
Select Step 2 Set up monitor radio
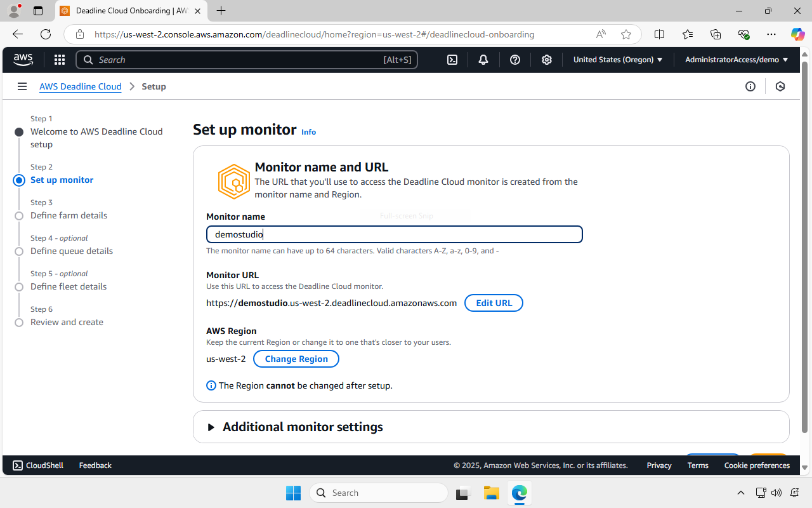pyautogui.click(x=19, y=180)
